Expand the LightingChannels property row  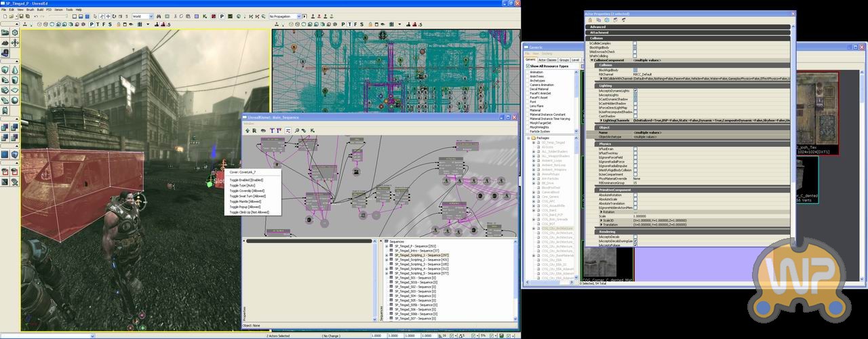click(601, 120)
